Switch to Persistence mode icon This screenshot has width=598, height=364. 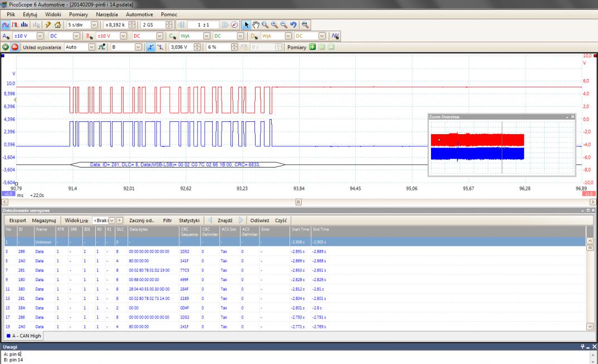(x=14, y=24)
